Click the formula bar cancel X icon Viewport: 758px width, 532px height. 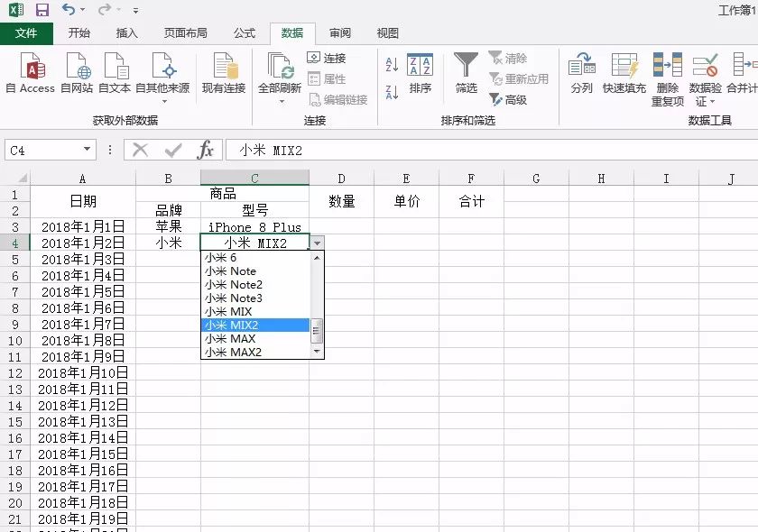coord(140,150)
